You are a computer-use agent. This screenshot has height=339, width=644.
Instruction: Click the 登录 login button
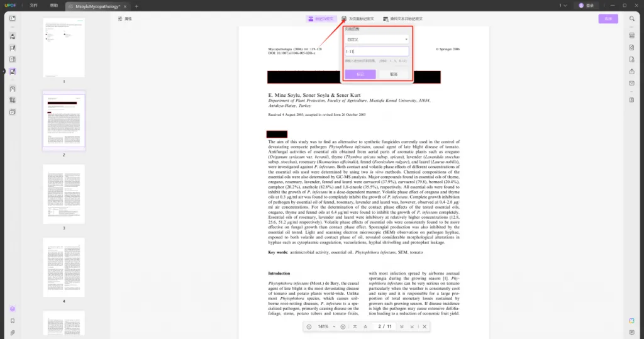coord(587,5)
